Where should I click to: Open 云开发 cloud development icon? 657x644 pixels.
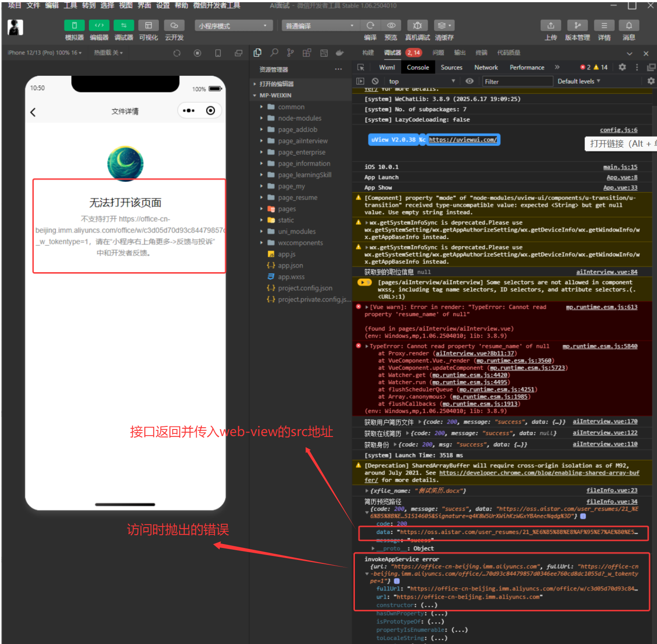pos(174,26)
